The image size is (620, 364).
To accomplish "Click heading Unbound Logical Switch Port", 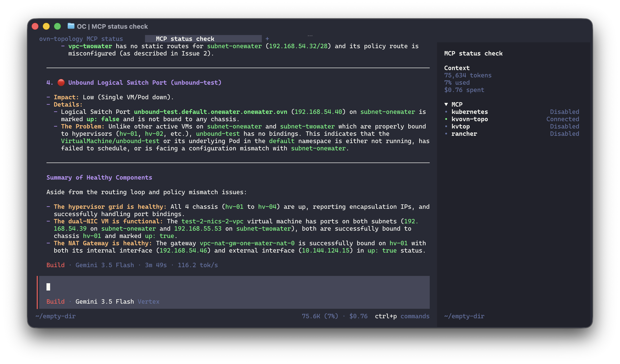I will [145, 83].
